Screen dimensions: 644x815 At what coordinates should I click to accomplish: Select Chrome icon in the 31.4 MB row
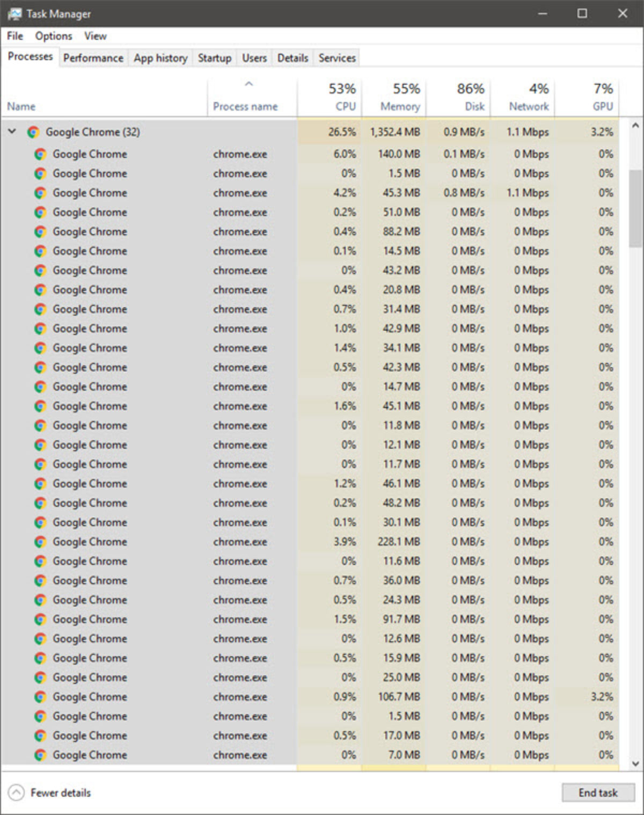pos(40,309)
